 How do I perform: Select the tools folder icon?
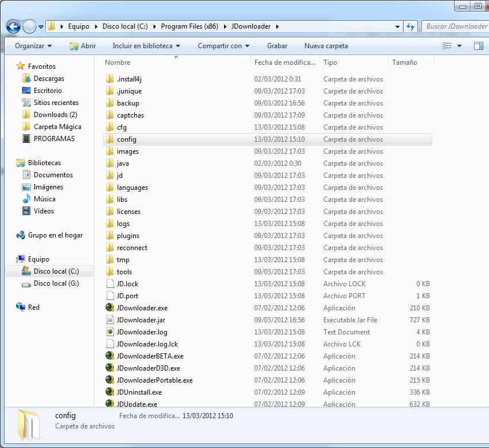[x=109, y=271]
